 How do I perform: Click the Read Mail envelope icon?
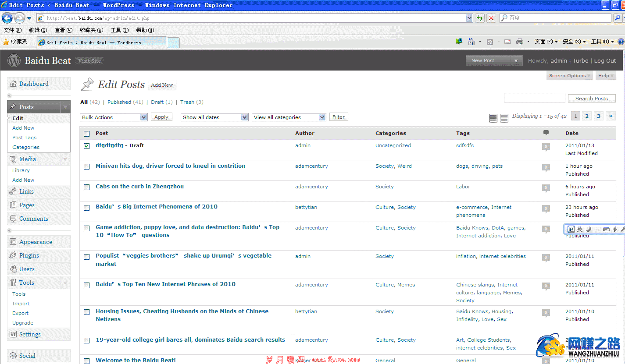point(507,42)
